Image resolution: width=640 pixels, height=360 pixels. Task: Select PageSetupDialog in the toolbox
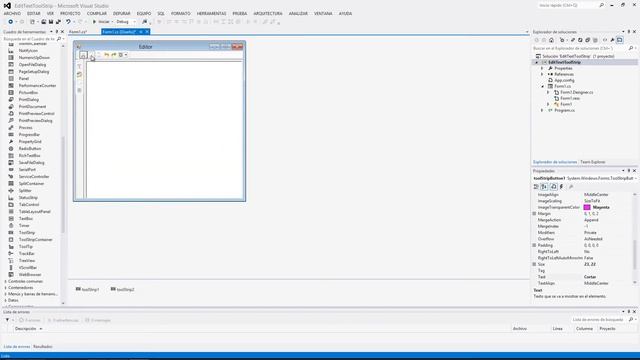tap(34, 71)
